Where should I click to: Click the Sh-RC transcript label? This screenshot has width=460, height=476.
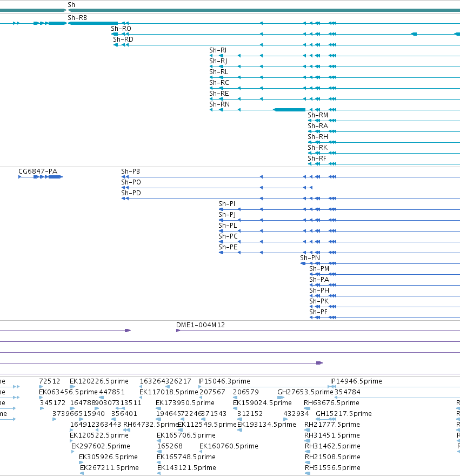(x=219, y=83)
